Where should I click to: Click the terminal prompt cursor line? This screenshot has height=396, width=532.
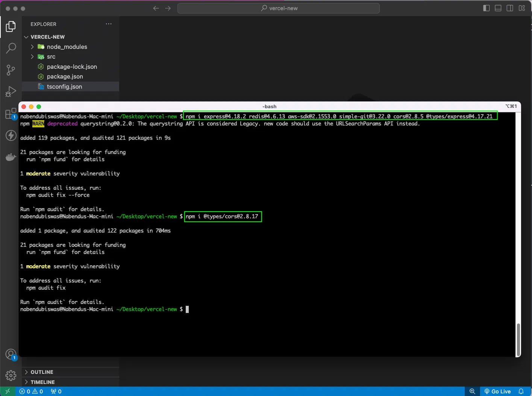pos(105,309)
